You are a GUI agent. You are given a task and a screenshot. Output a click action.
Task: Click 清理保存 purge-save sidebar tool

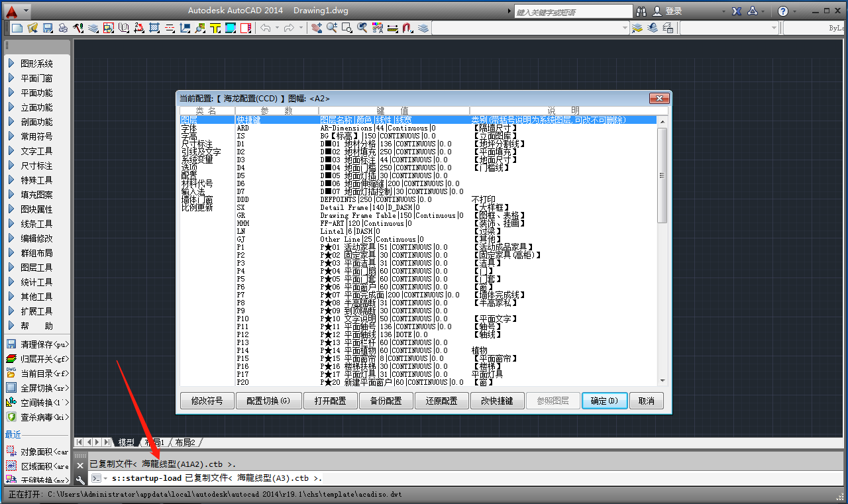pyautogui.click(x=37, y=344)
